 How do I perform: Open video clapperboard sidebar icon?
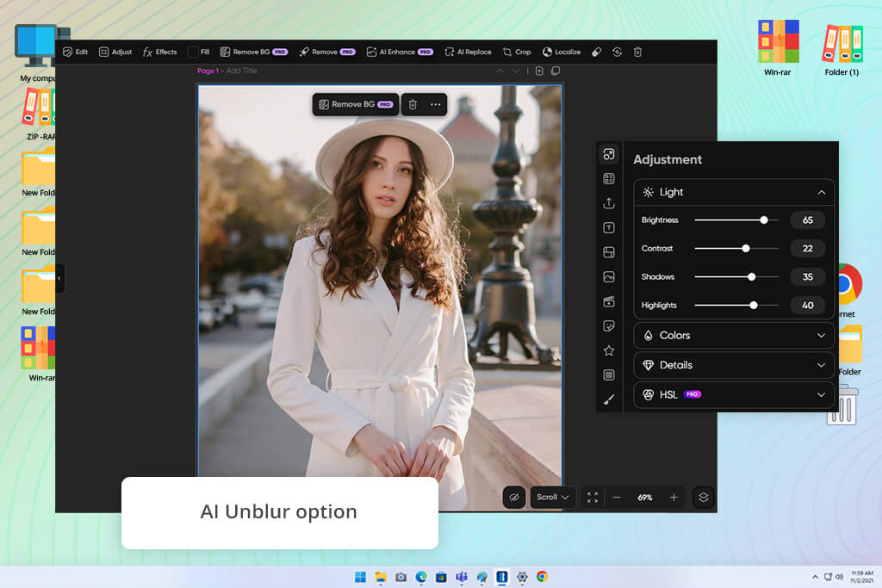(609, 301)
